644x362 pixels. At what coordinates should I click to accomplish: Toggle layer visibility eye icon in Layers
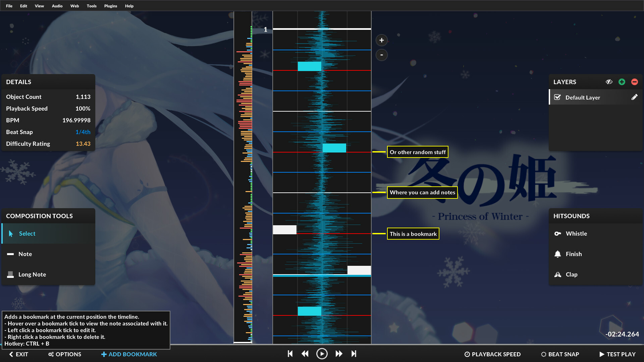coord(609,82)
